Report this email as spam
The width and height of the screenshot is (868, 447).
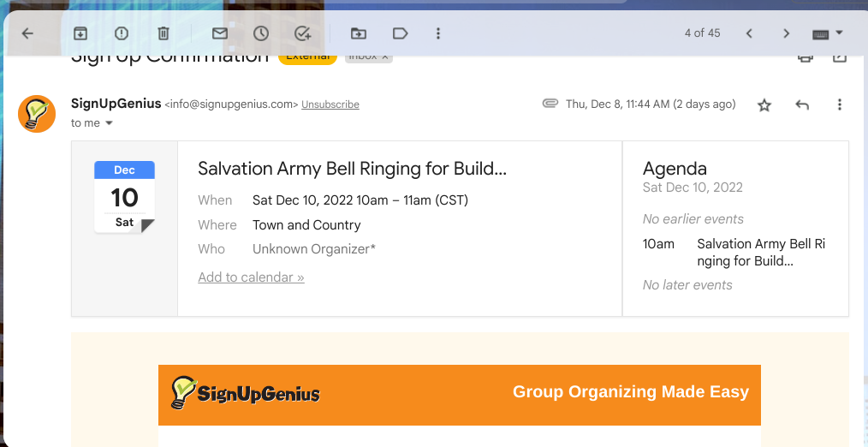[122, 33]
